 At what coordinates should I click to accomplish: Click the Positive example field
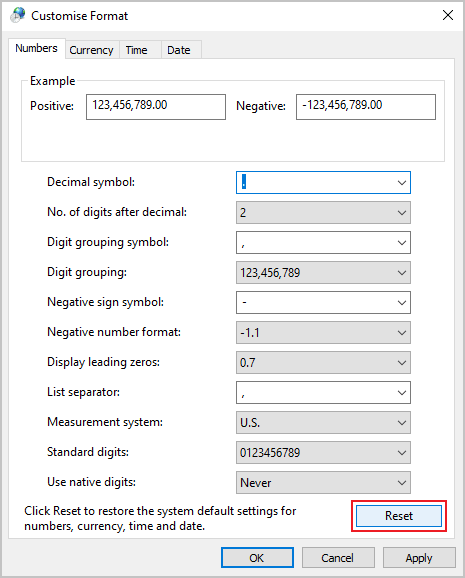[156, 107]
